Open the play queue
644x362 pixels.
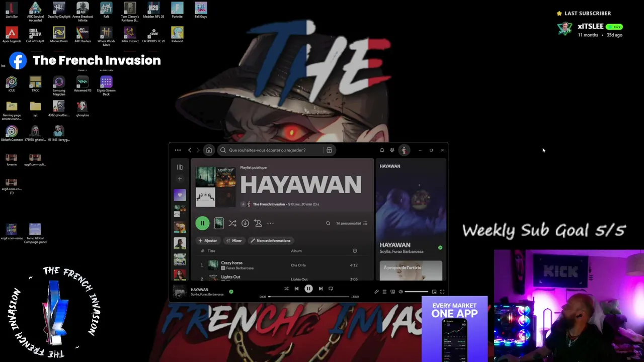point(384,292)
